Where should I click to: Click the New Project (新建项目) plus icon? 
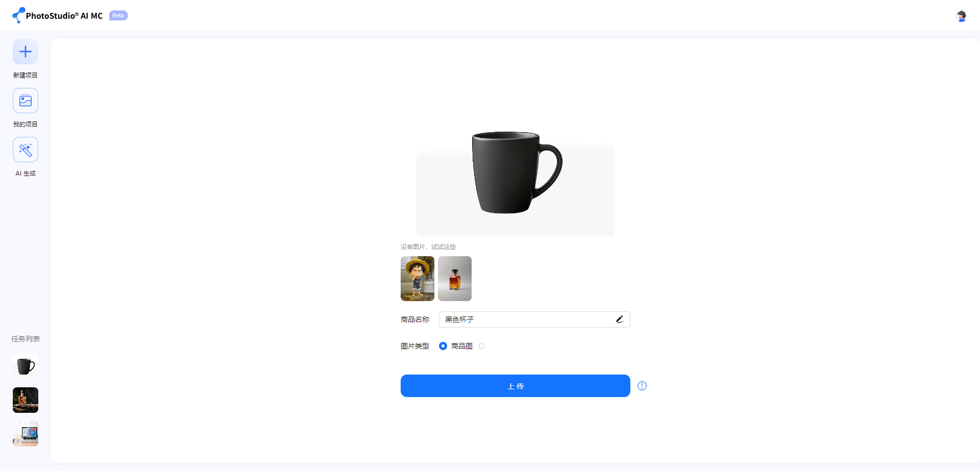point(26,52)
